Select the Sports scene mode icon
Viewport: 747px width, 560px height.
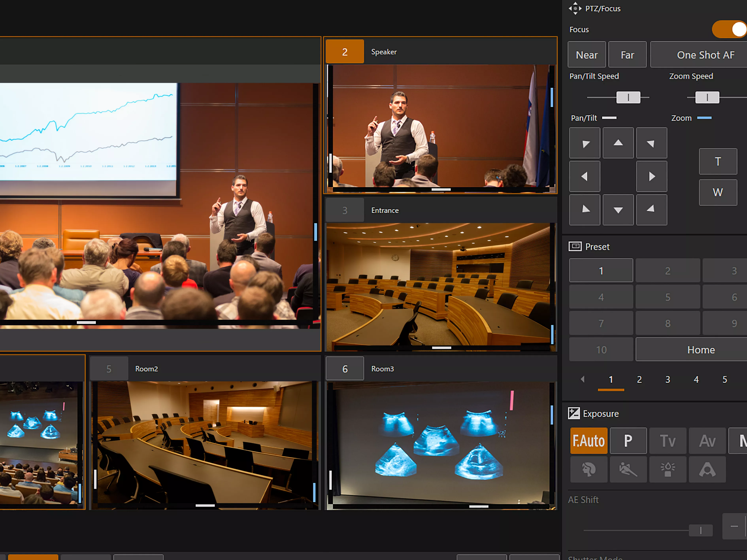point(628,469)
